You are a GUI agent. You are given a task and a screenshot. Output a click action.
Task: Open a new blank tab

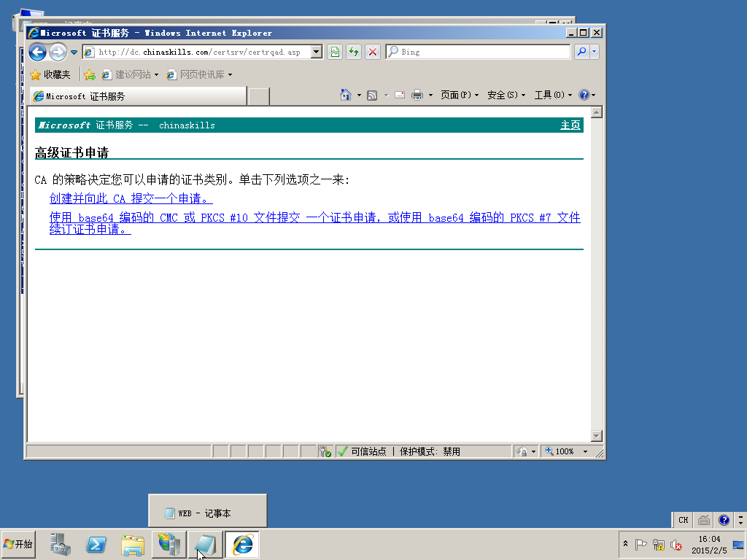click(x=259, y=96)
